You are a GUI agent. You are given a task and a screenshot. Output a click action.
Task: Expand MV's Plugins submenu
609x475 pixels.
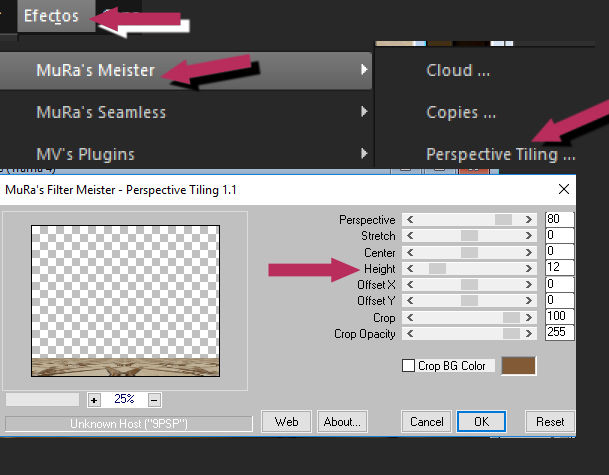85,154
